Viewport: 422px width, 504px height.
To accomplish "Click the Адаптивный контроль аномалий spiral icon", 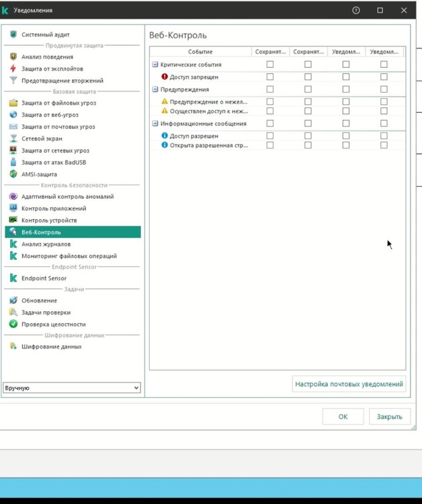I will [x=13, y=196].
